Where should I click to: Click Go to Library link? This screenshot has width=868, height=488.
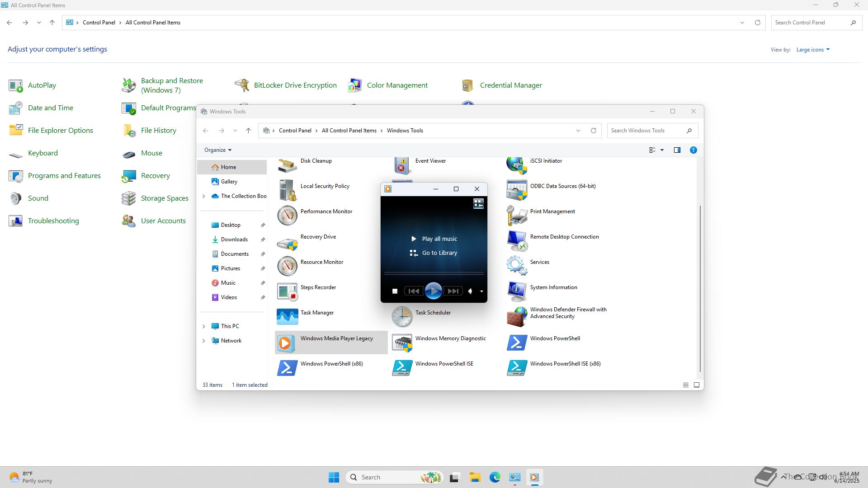pyautogui.click(x=439, y=253)
